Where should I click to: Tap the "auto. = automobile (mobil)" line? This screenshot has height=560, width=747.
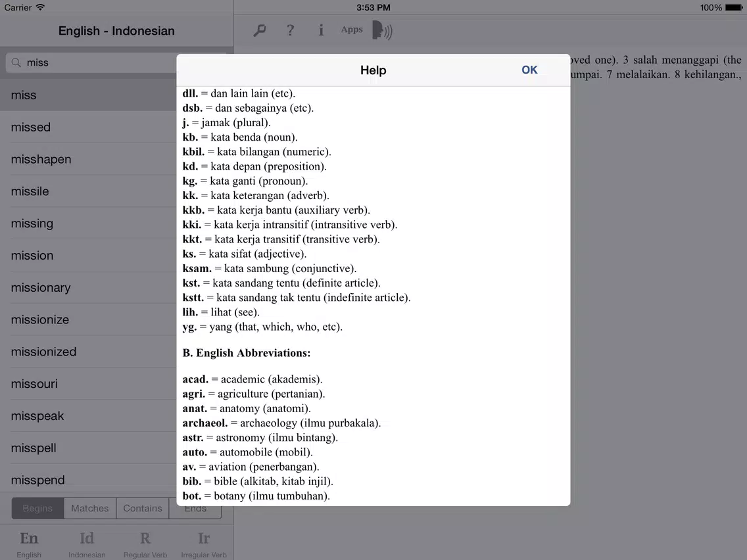tap(248, 452)
